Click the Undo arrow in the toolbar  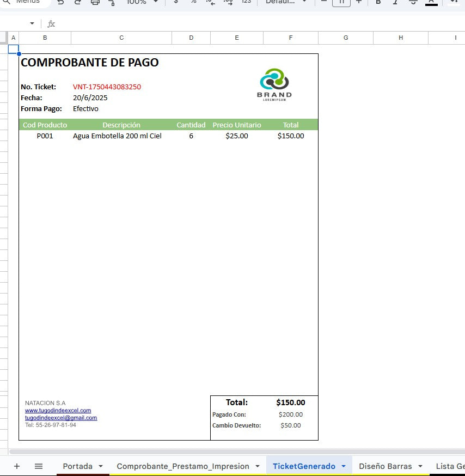[60, 2]
